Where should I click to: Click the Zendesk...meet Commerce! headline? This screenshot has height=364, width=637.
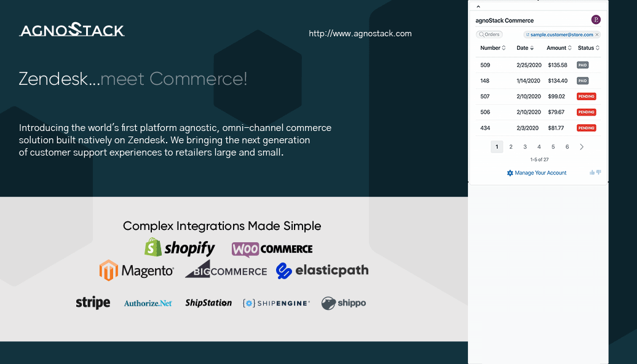pyautogui.click(x=133, y=79)
